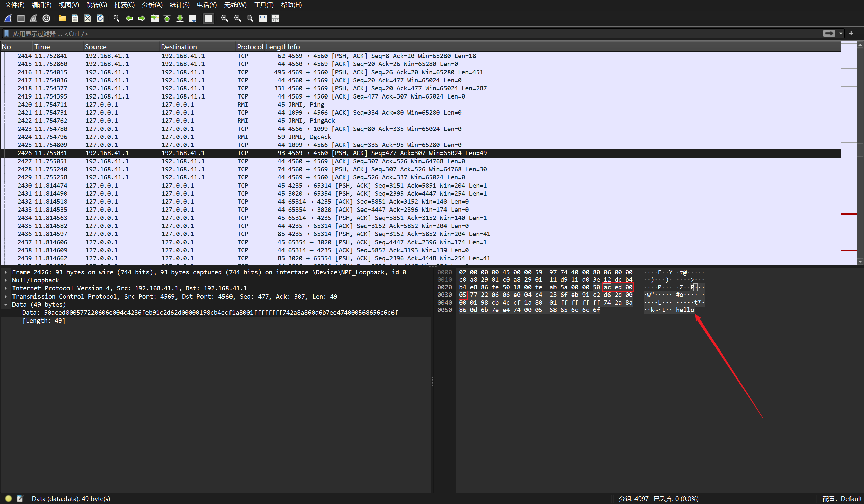Toggle packet list colorization
The image size is (864, 504).
(209, 18)
